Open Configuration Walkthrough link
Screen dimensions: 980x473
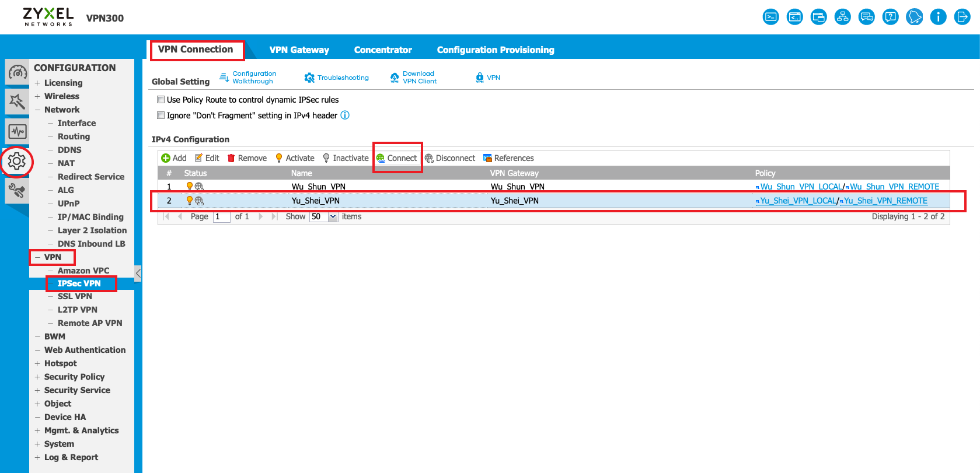(248, 78)
